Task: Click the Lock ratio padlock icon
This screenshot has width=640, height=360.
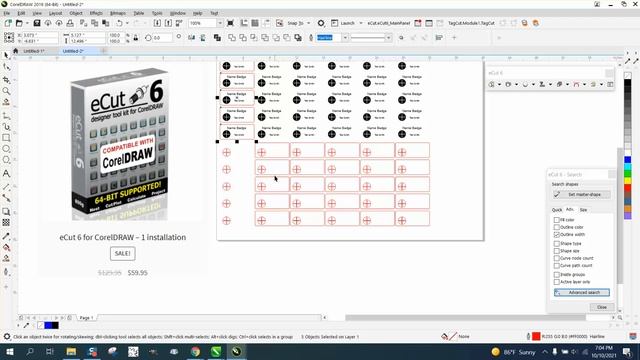Action: (x=136, y=38)
